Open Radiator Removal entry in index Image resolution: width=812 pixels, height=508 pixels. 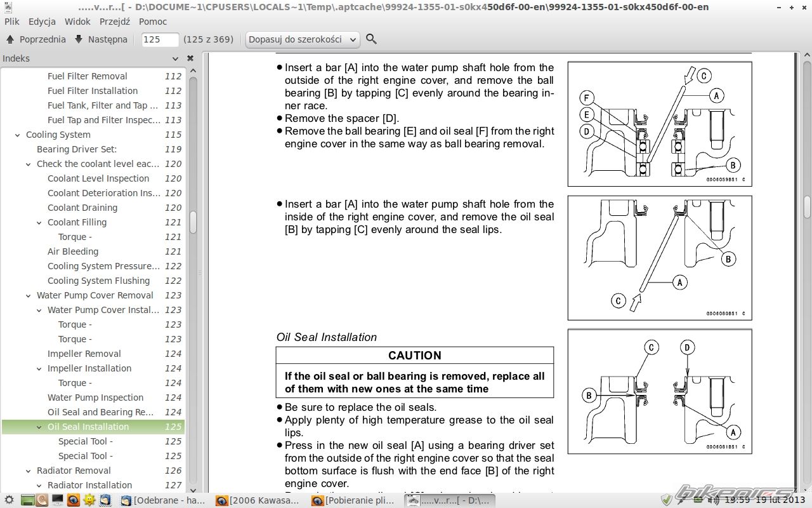(74, 471)
